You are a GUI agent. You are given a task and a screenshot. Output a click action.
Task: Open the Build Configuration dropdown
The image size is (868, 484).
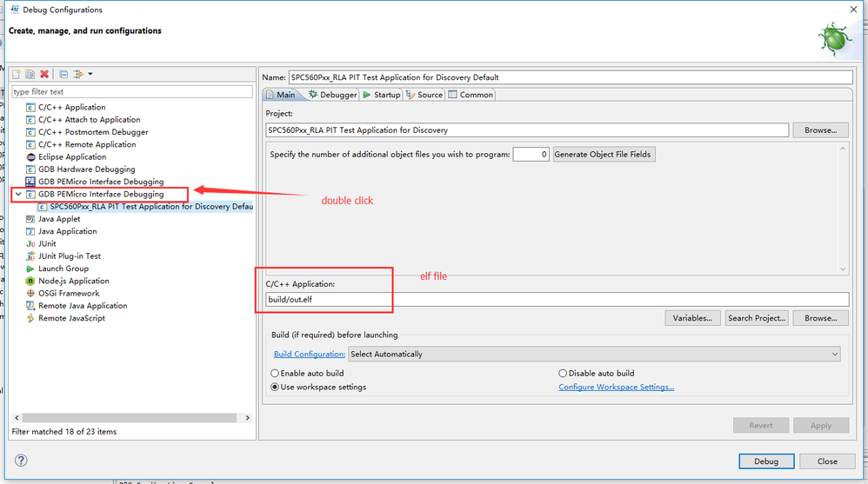(594, 354)
